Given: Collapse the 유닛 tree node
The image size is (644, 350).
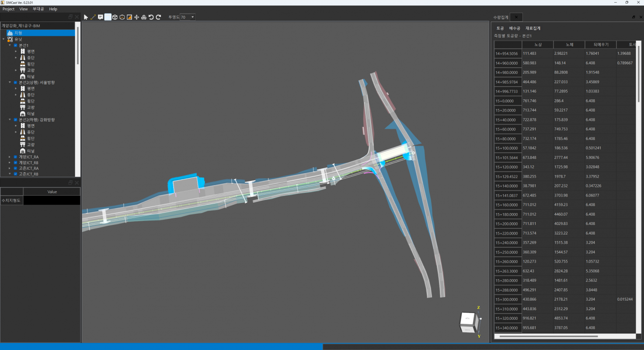Looking at the screenshot, I should pos(3,39).
